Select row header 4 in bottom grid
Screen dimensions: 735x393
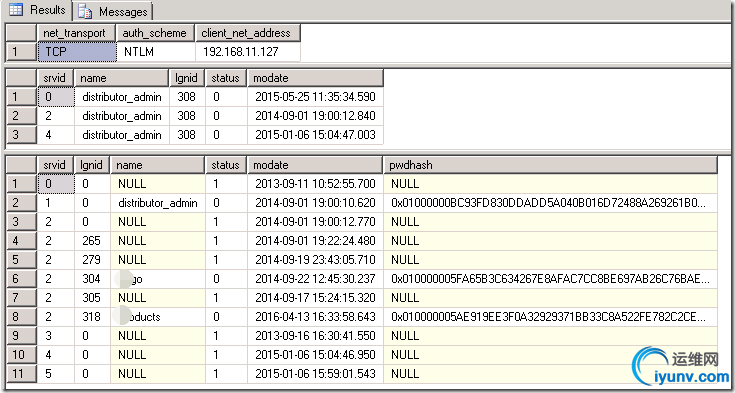22,241
